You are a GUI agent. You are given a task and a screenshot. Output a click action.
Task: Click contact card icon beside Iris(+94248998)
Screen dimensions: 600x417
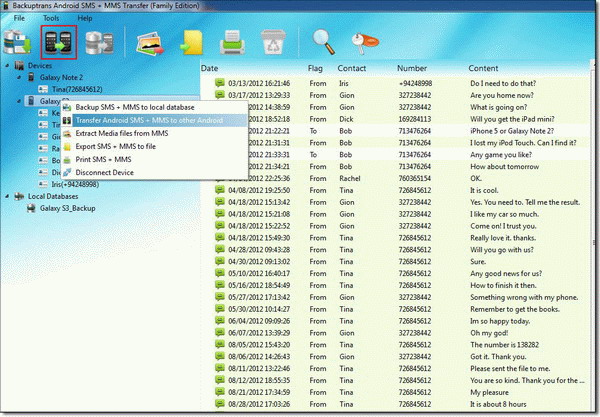(x=43, y=185)
